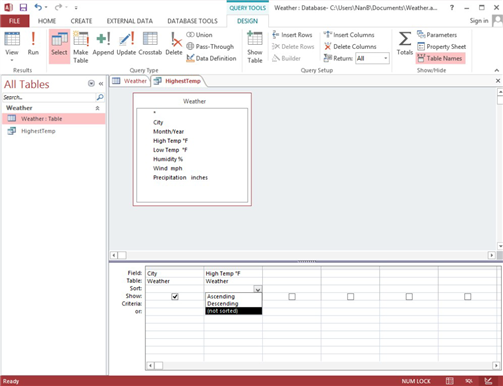This screenshot has height=386, width=503.
Task: Switch to the HOME ribbon tab
Action: pos(47,21)
